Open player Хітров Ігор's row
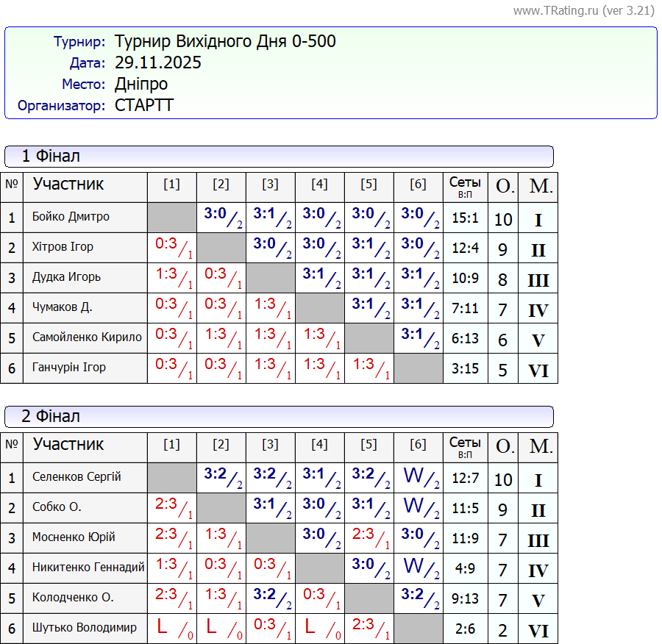This screenshot has height=644, width=662. [x=63, y=247]
